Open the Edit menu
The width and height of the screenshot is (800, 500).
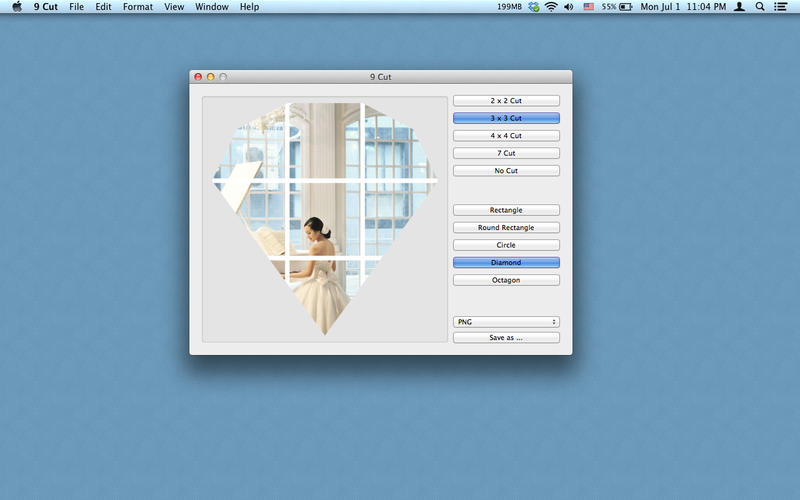[103, 7]
